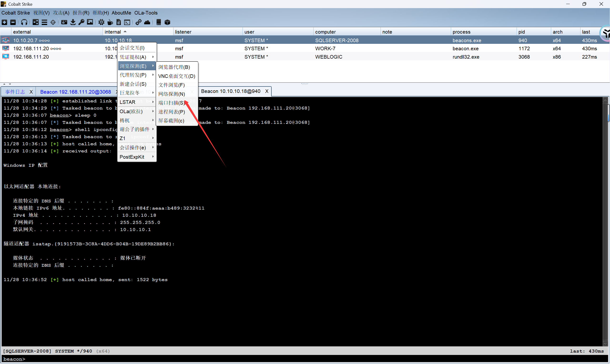Screen dimensions: 610x364
Task: Choose 文件浏览(F) from the submenu
Action: click(172, 85)
